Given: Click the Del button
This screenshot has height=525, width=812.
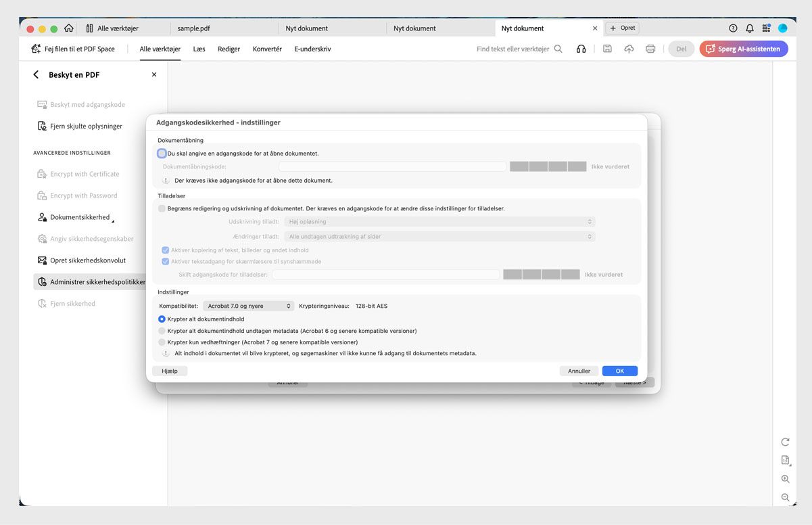Looking at the screenshot, I should point(681,49).
